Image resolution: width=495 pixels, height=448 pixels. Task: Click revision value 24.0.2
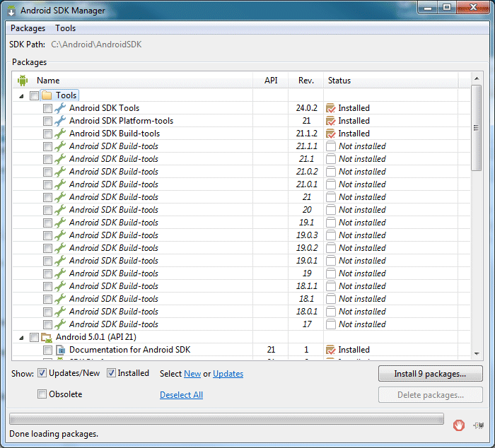tap(306, 108)
